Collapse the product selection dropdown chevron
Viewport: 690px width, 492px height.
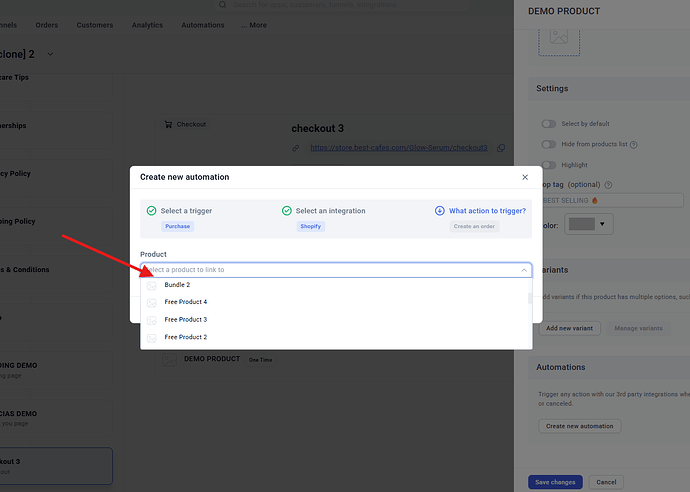(524, 270)
